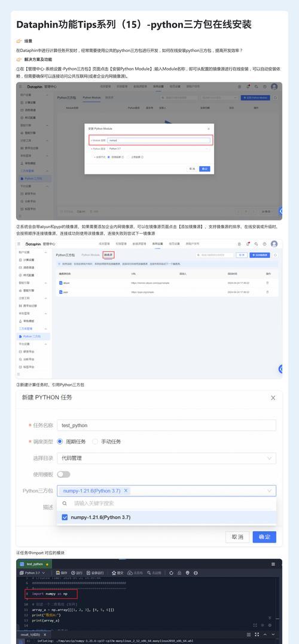
Task: Select Python 三方包 in second screenshot sidebar
Action: (x=33, y=336)
